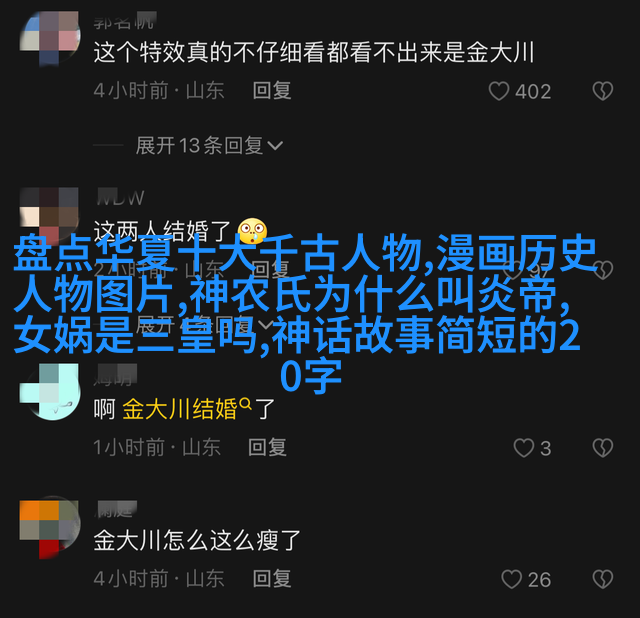
Task: Open yellow 金大川结婚 search link
Action: [180, 409]
